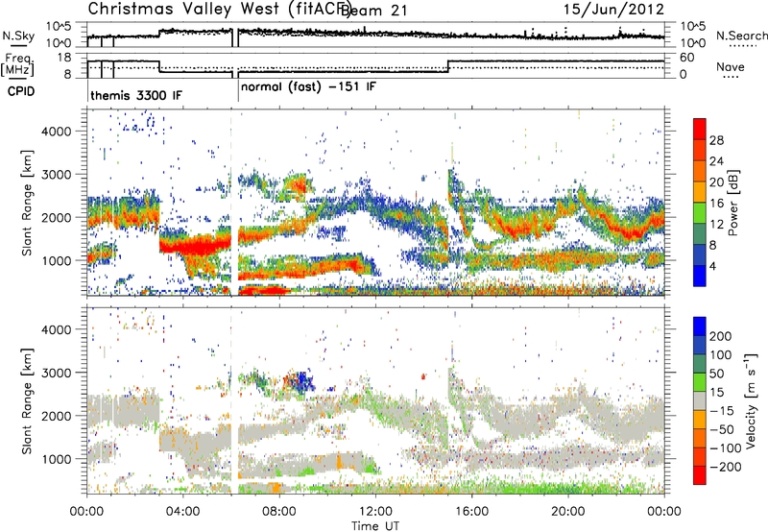The image size is (768, 532).
Task: Click 4000 tick on the Velocity panel axis
Action: 56,329
